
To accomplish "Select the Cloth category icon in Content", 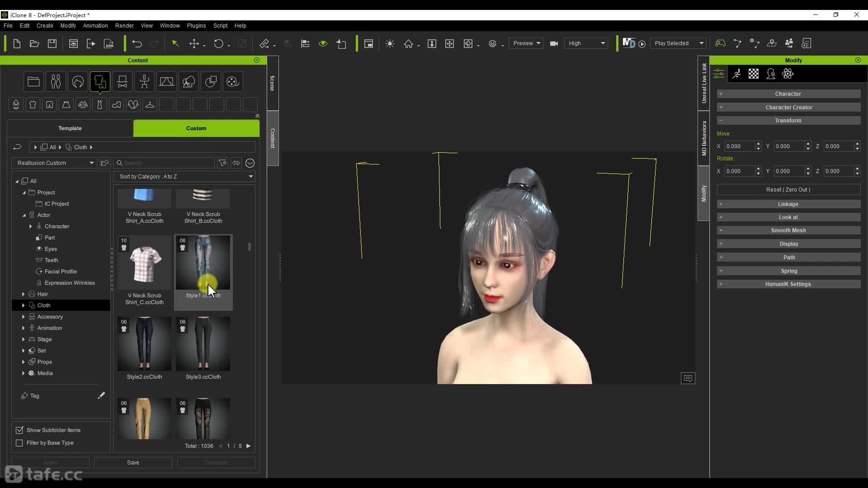I will [x=100, y=82].
